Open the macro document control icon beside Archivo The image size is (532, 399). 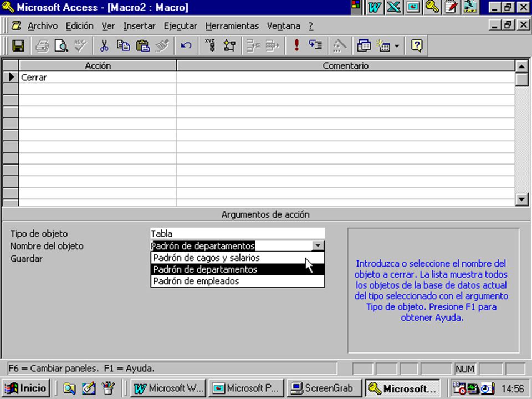tap(16, 25)
